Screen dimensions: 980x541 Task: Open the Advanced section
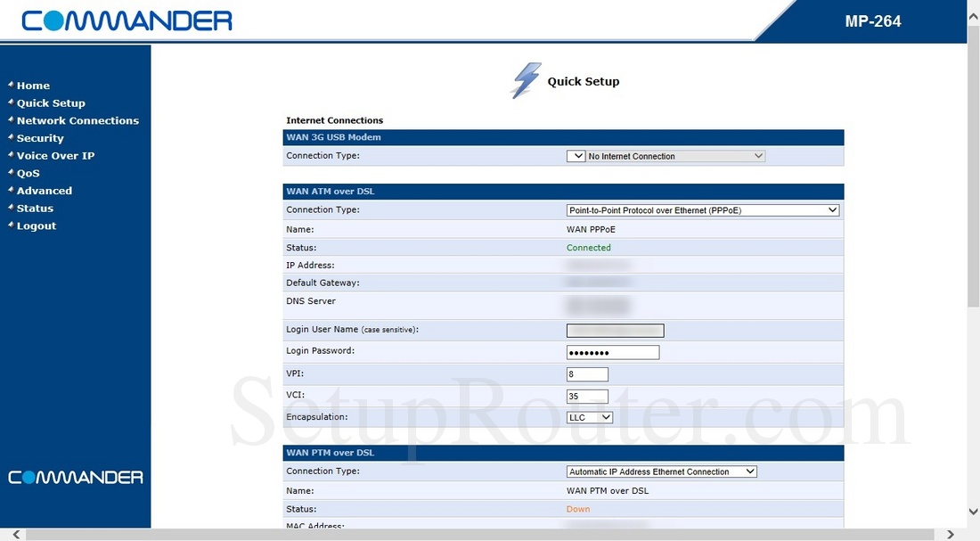44,190
